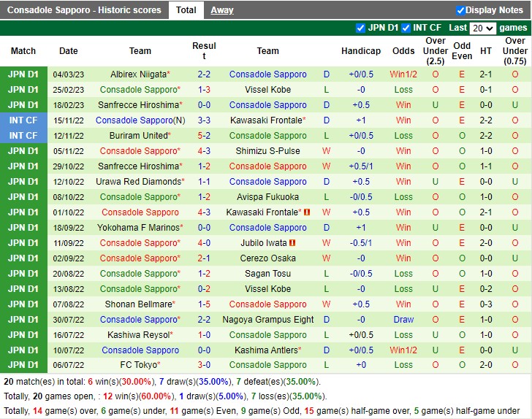The height and width of the screenshot is (419, 532).
Task: Click Consadole Sapporo - Historic scores title
Action: 84,10
